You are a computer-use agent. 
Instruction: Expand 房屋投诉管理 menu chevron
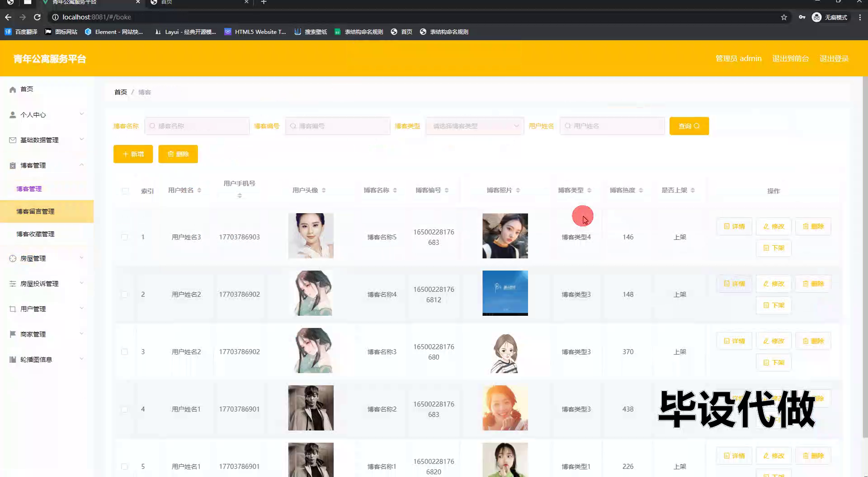pos(82,283)
